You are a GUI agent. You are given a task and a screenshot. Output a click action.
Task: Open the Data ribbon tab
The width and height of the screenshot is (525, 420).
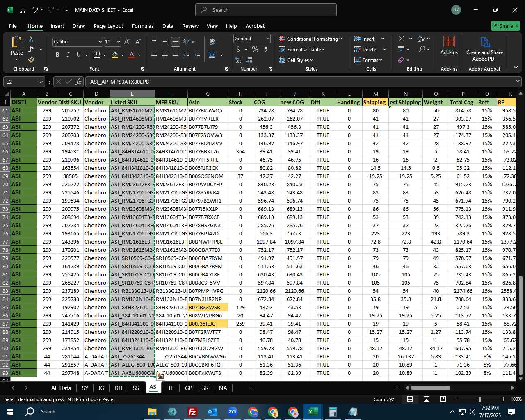[x=168, y=26]
